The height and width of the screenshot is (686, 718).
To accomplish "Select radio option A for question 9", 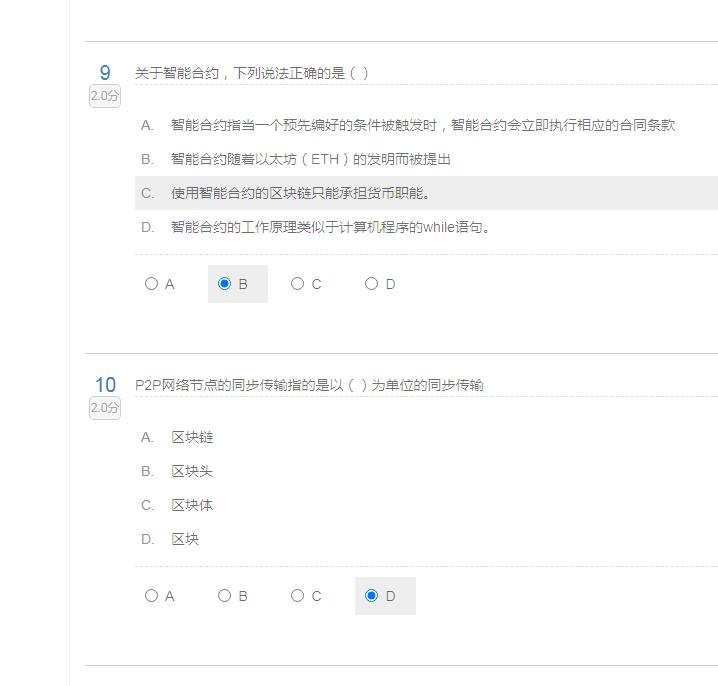I will pyautogui.click(x=152, y=284).
